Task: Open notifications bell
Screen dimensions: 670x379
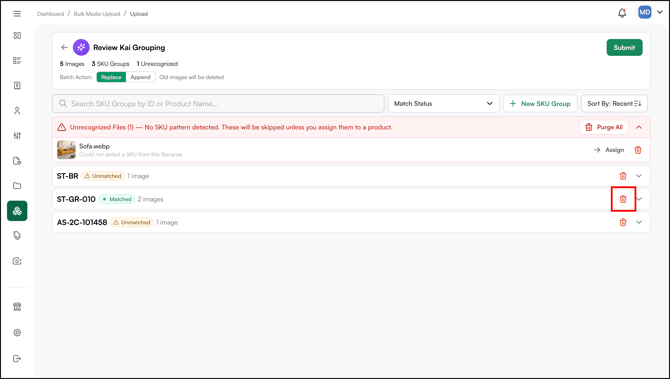Action: pos(622,13)
